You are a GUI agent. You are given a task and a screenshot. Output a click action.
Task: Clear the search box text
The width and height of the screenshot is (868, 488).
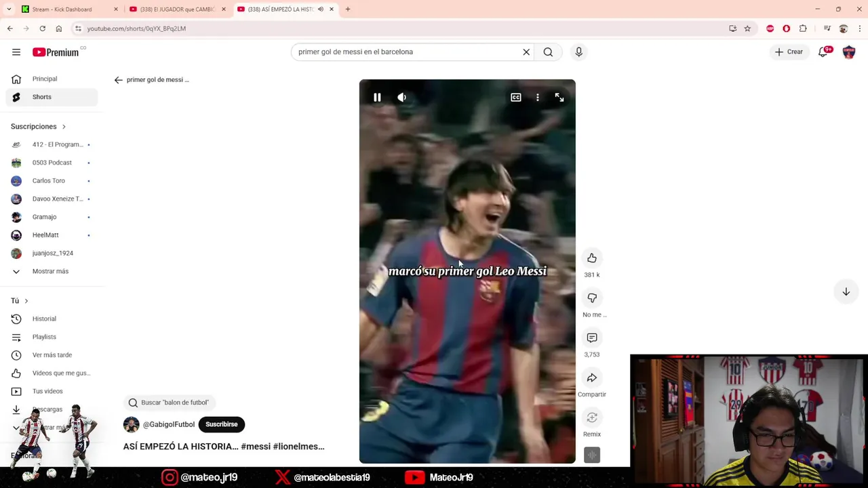click(x=526, y=52)
